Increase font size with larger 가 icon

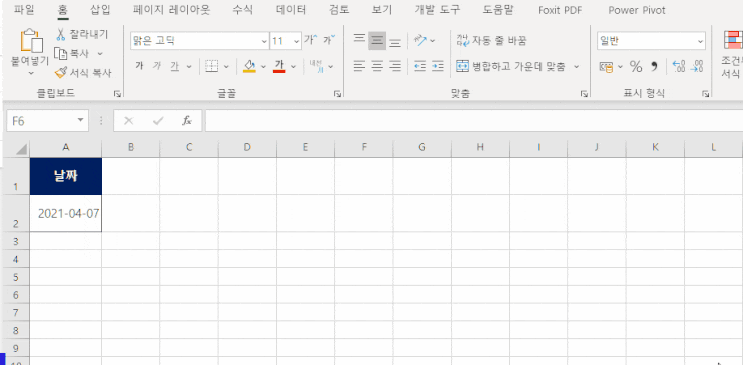point(311,41)
